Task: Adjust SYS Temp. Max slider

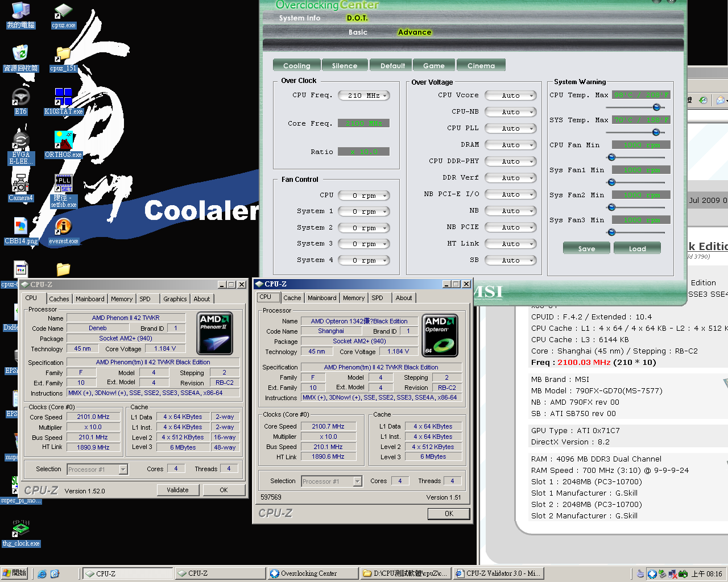Action: [x=656, y=132]
